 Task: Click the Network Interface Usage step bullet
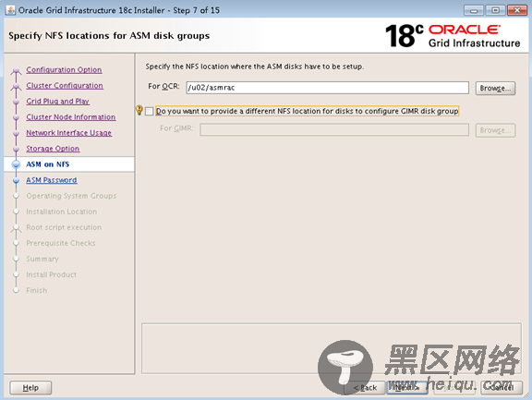16,133
